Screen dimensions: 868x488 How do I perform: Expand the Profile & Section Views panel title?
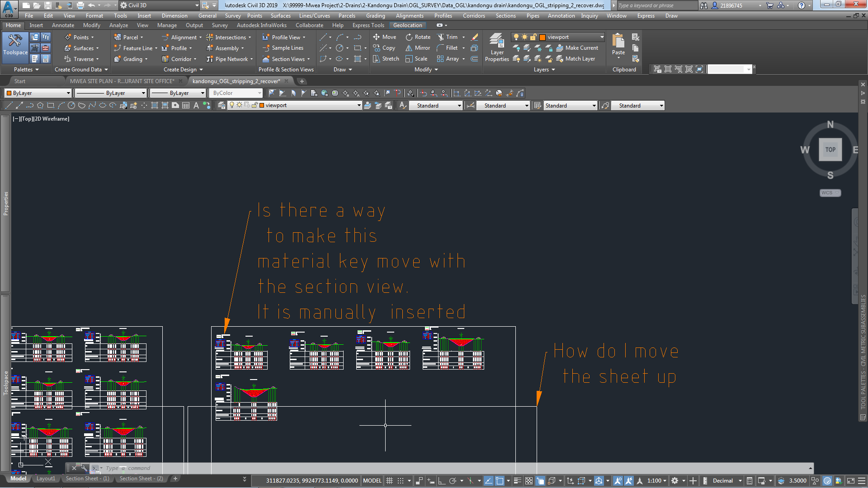point(286,70)
